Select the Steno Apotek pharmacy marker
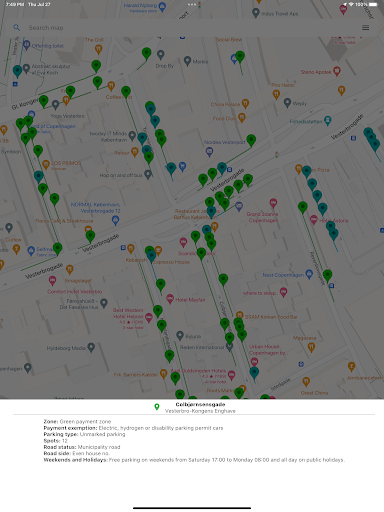Viewport: 384px width, 512px height. click(x=337, y=71)
